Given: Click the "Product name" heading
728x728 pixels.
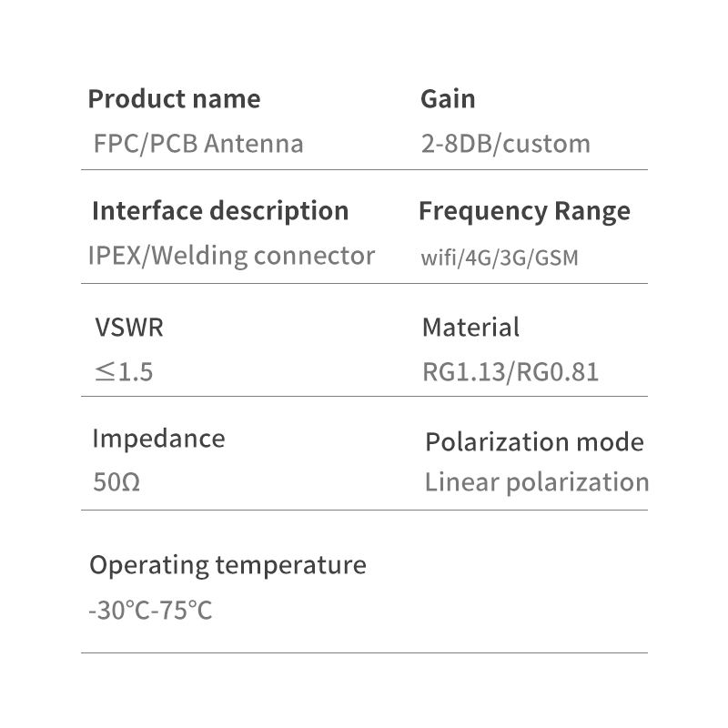Looking at the screenshot, I should (174, 99).
